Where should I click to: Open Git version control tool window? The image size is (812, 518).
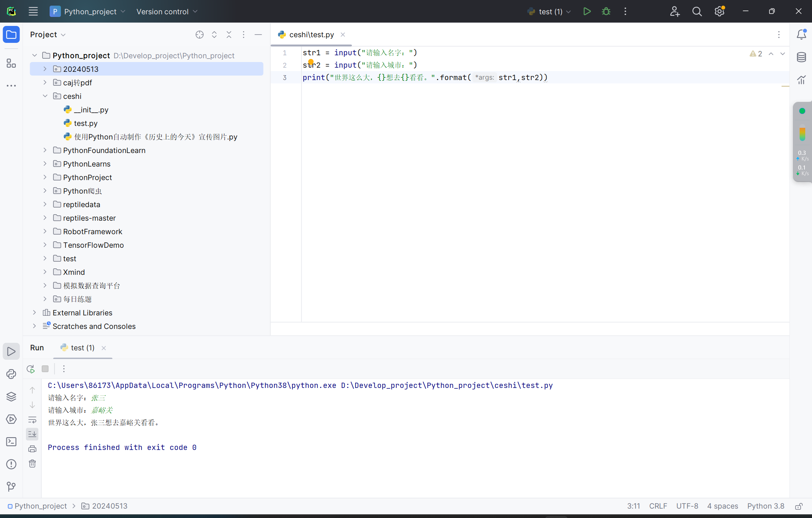[x=11, y=487]
